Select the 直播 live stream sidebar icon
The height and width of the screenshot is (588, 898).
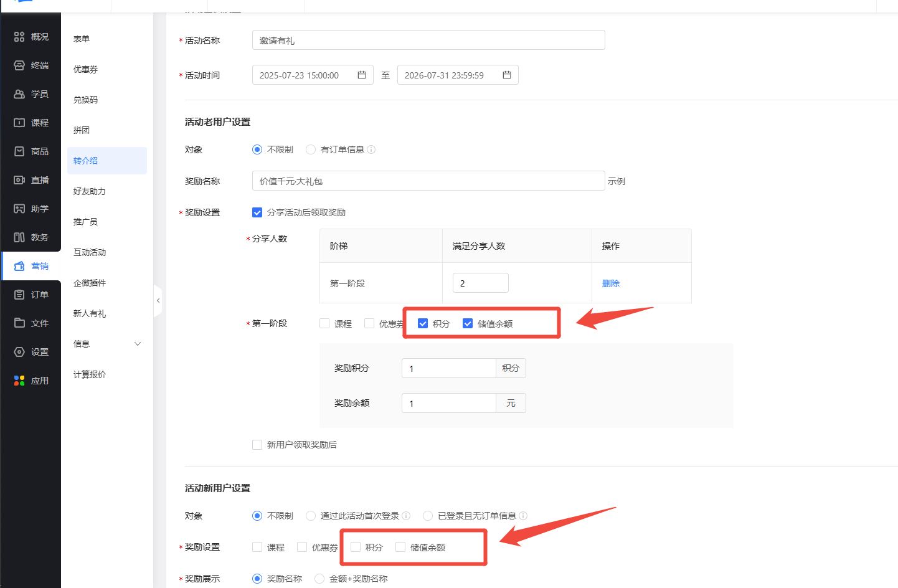(19, 180)
